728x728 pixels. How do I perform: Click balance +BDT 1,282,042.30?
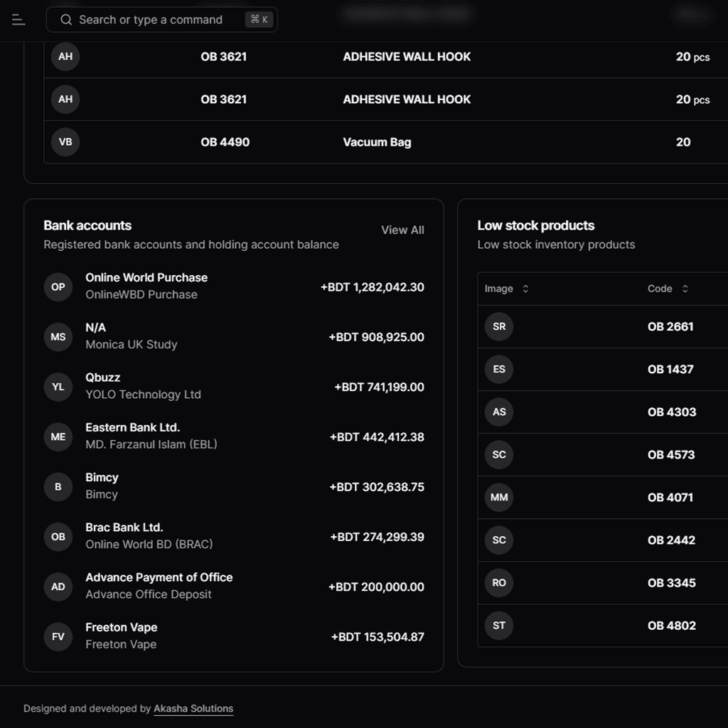(x=373, y=287)
